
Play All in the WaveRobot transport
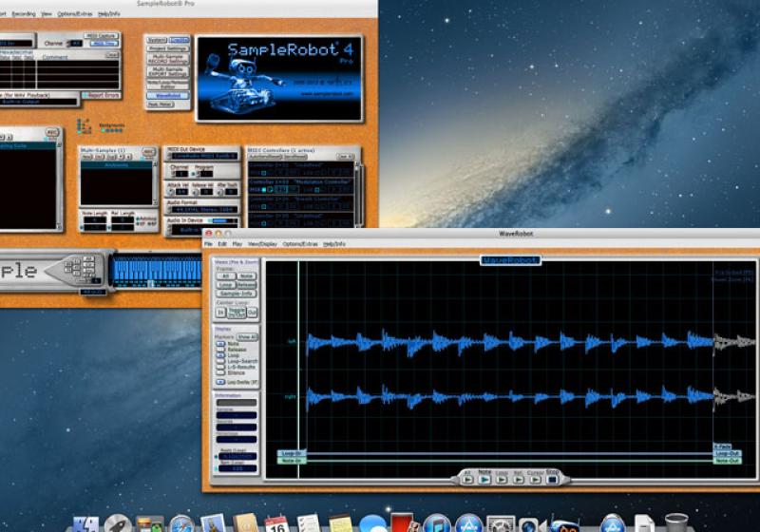pos(465,480)
